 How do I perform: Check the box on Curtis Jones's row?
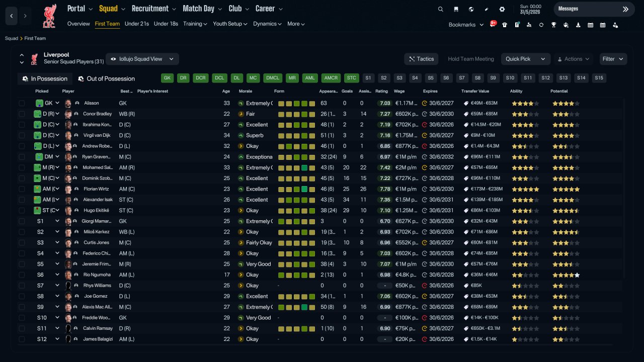(22, 243)
